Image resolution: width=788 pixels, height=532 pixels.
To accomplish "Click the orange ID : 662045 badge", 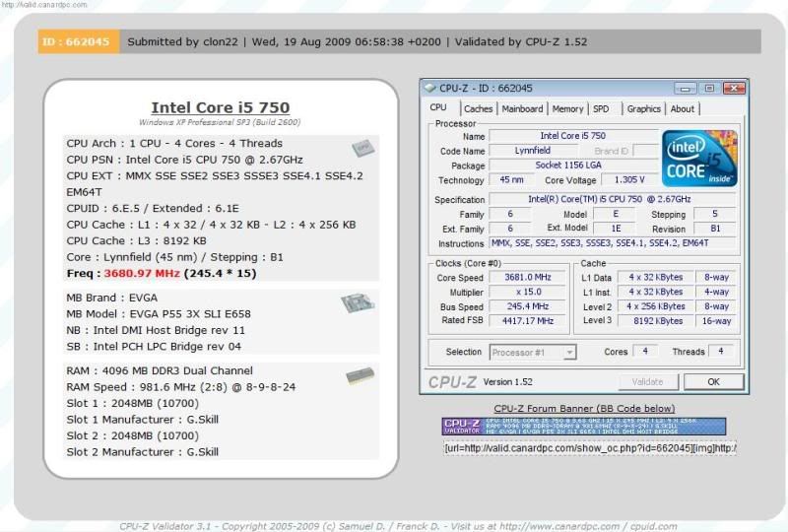I will click(x=79, y=41).
